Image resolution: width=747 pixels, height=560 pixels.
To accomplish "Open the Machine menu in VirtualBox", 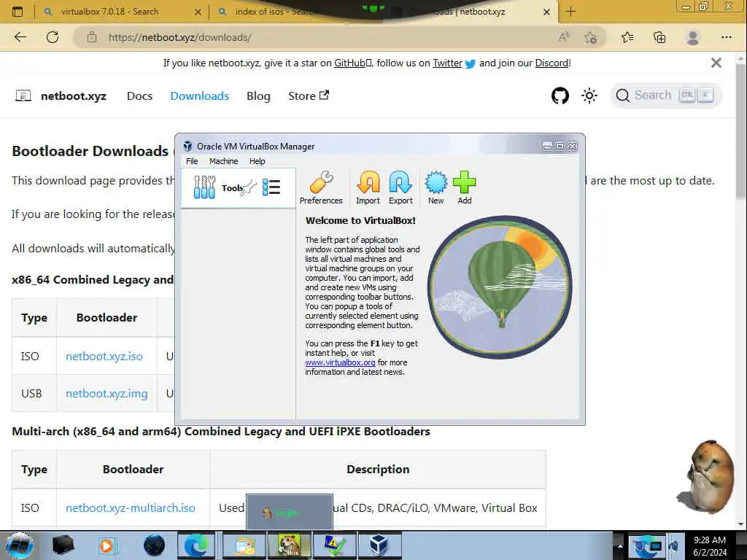I will tap(223, 161).
